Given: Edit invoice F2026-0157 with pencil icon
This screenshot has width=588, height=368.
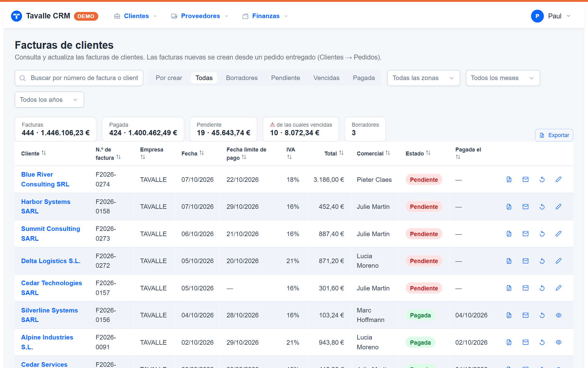Looking at the screenshot, I should point(559,288).
